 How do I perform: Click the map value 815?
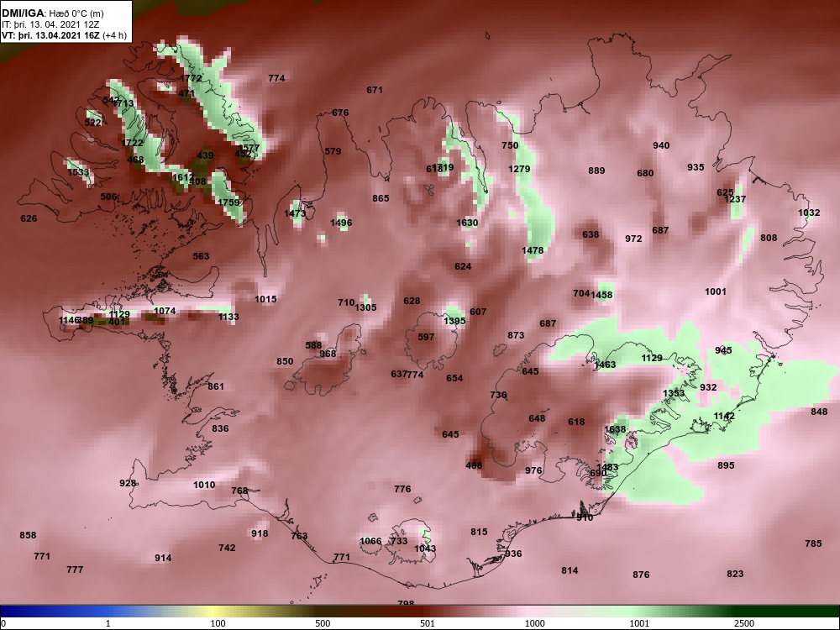[x=479, y=532]
